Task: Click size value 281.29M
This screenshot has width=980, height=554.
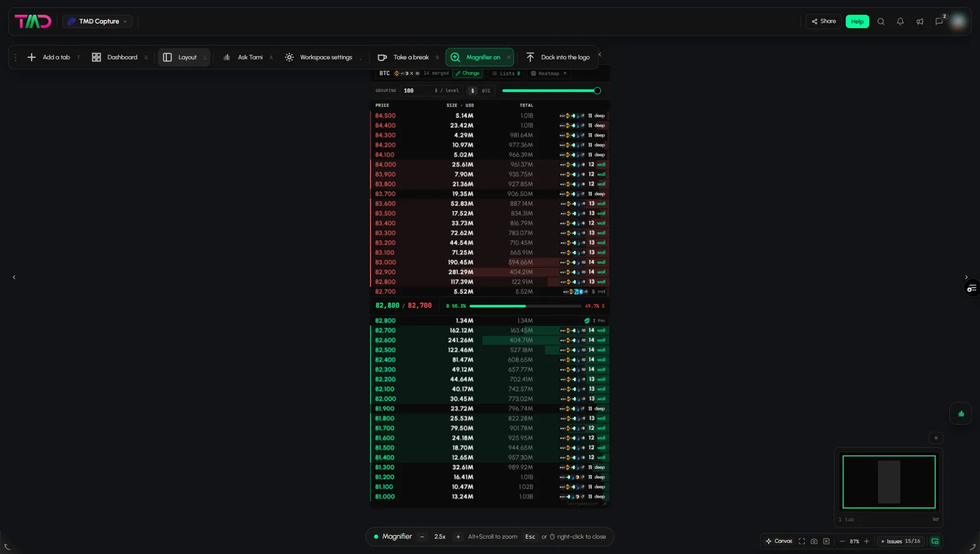Action: coord(461,272)
